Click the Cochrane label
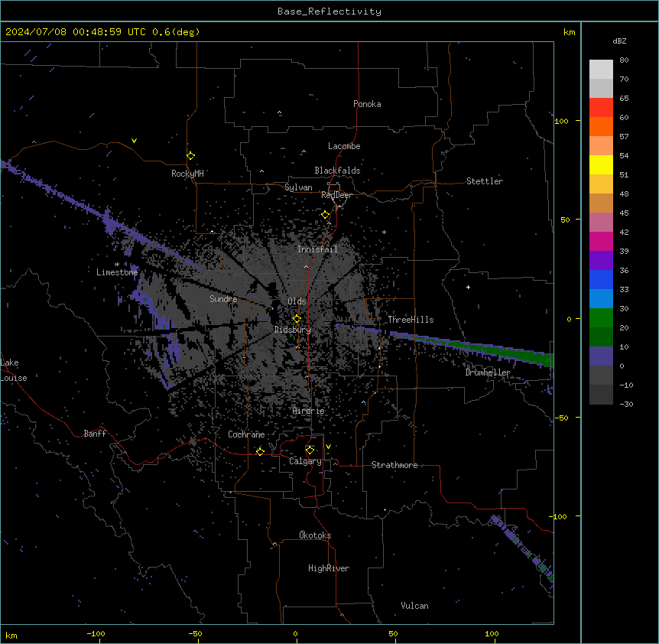 (x=246, y=434)
